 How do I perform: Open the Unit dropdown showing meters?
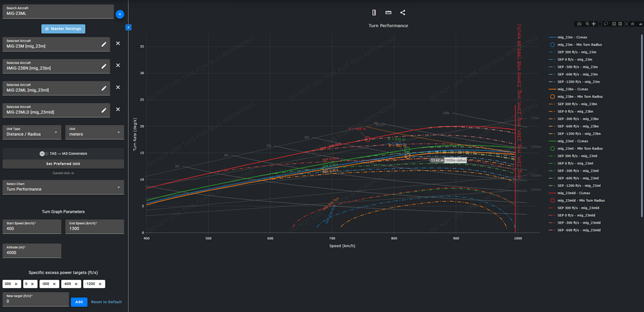coord(95,132)
